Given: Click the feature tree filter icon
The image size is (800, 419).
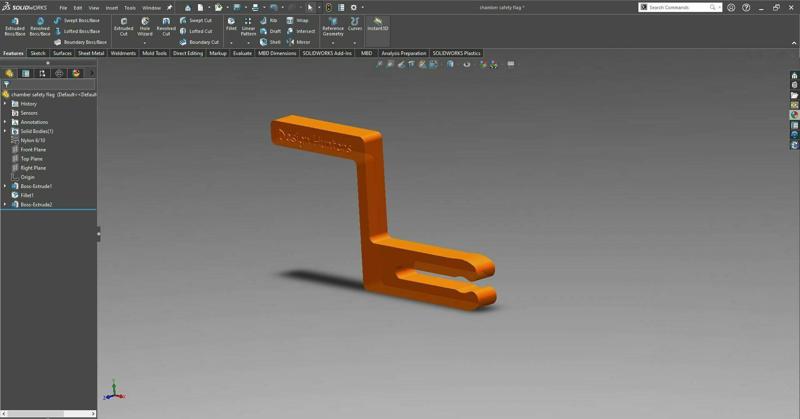Looking at the screenshot, I should tap(6, 85).
